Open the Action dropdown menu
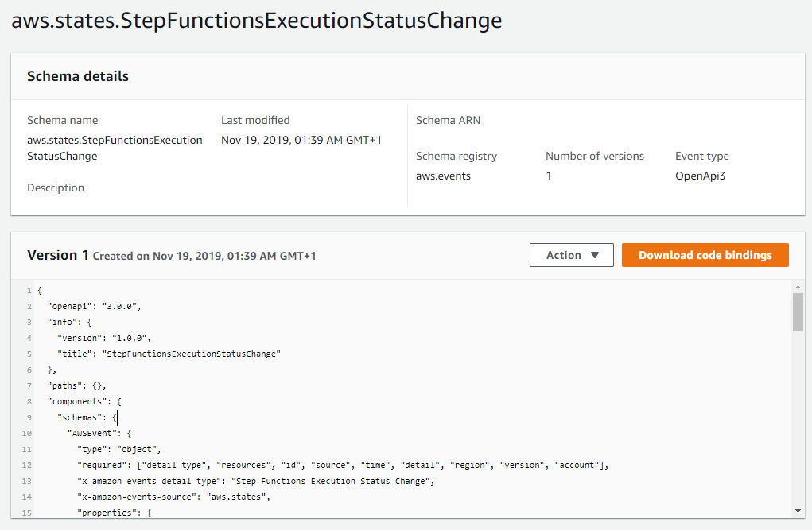The image size is (812, 530). coord(571,255)
